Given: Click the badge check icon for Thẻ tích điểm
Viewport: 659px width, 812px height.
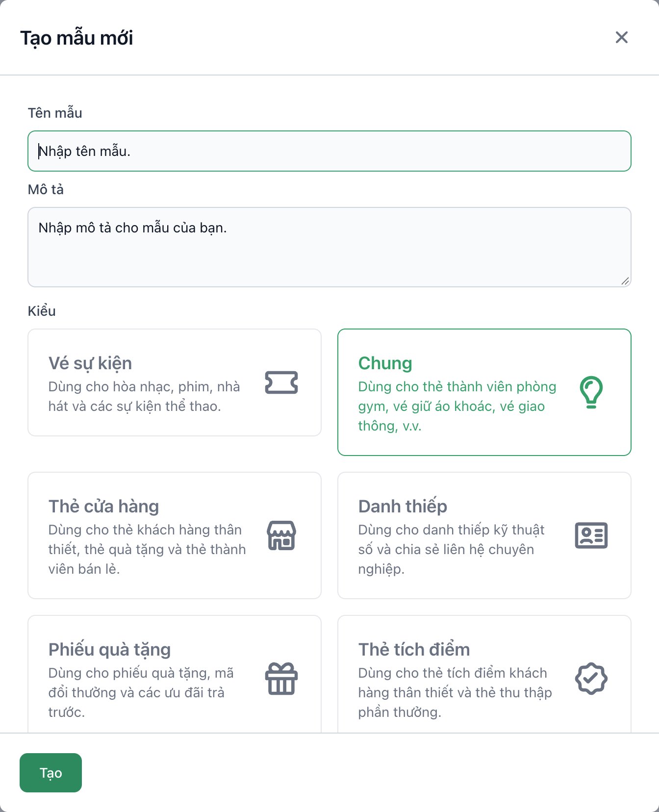Looking at the screenshot, I should (591, 679).
